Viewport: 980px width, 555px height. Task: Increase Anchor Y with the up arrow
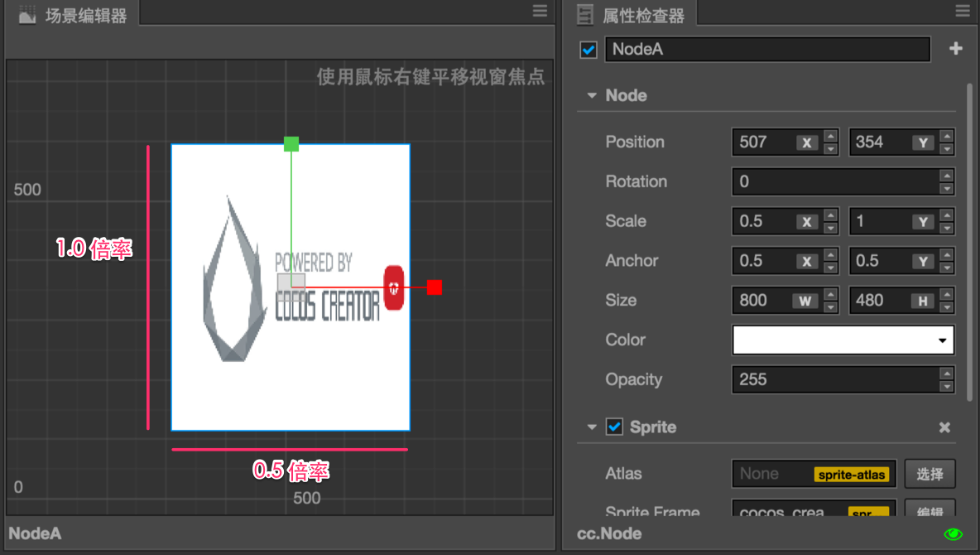(947, 254)
